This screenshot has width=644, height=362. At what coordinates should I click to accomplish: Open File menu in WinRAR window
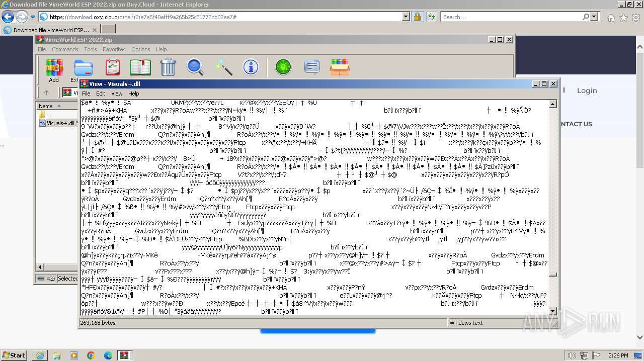point(42,49)
